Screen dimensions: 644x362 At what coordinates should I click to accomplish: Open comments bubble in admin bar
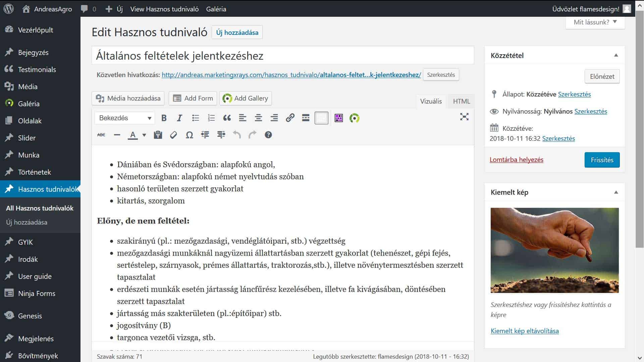(x=89, y=9)
